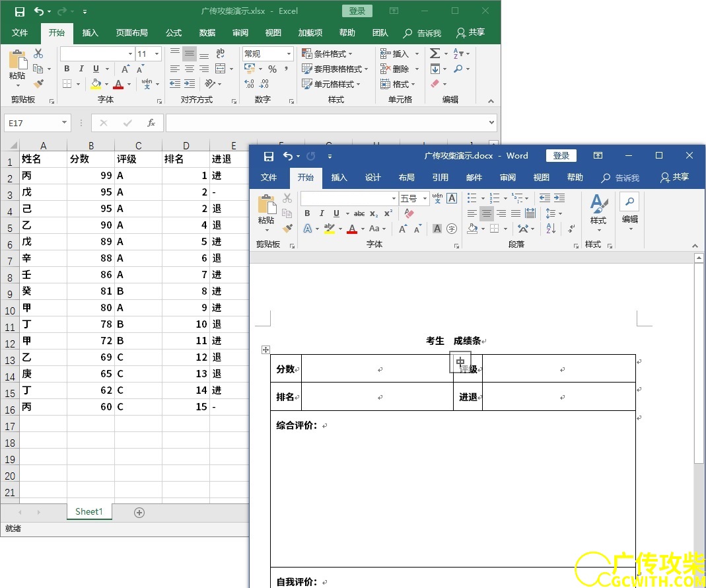Click the AutoSum sigma icon in Excel
This screenshot has height=588, width=706.
435,54
